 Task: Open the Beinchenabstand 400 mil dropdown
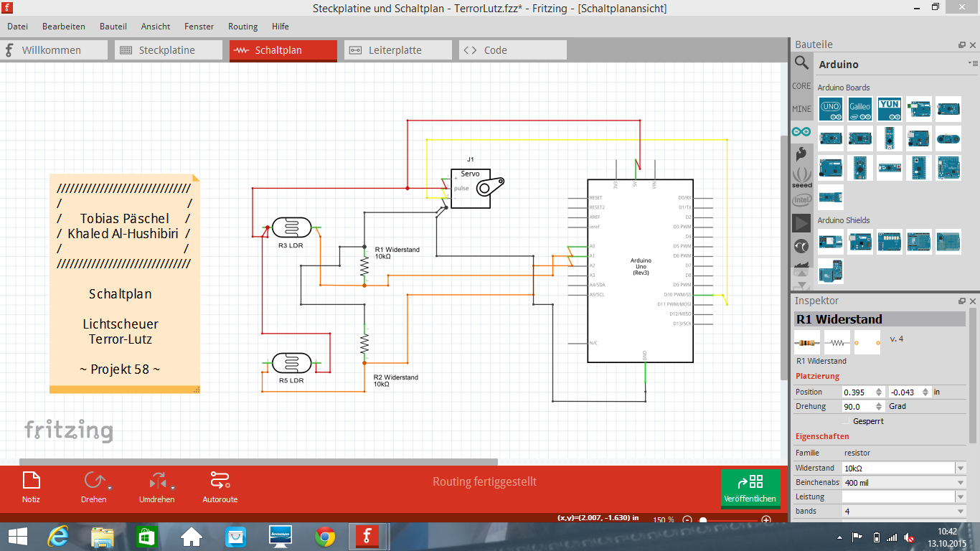(961, 483)
